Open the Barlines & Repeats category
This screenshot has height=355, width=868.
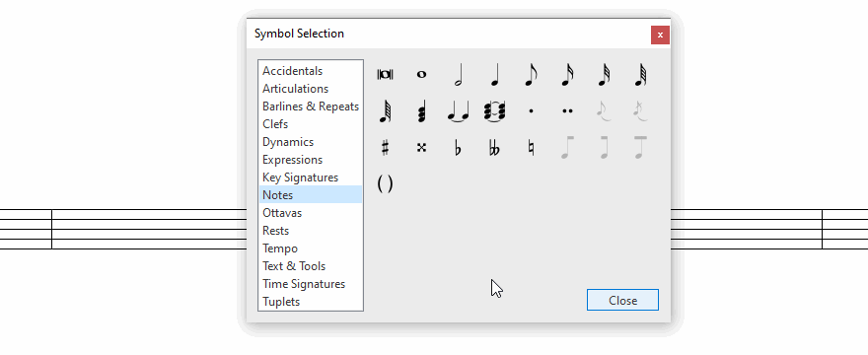coord(311,106)
